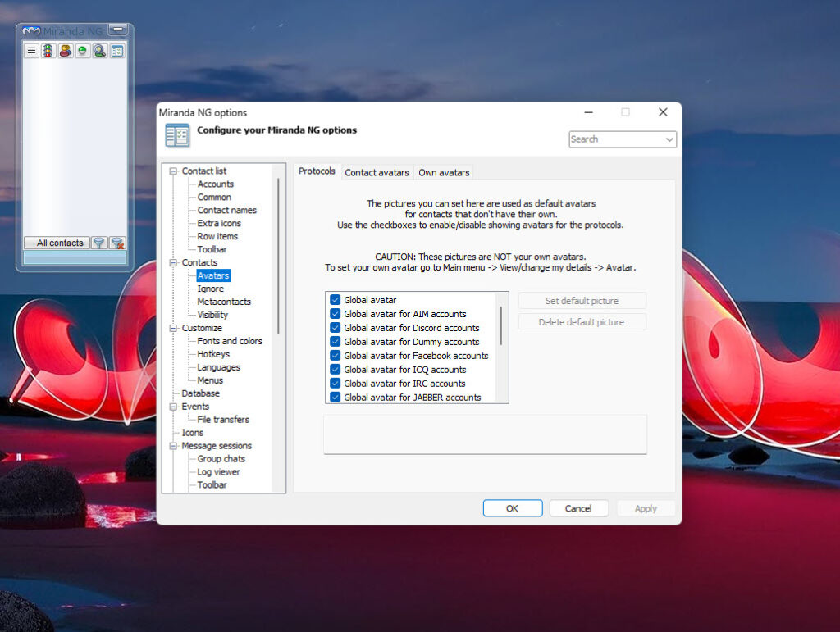Select Visibility in options tree

point(212,316)
